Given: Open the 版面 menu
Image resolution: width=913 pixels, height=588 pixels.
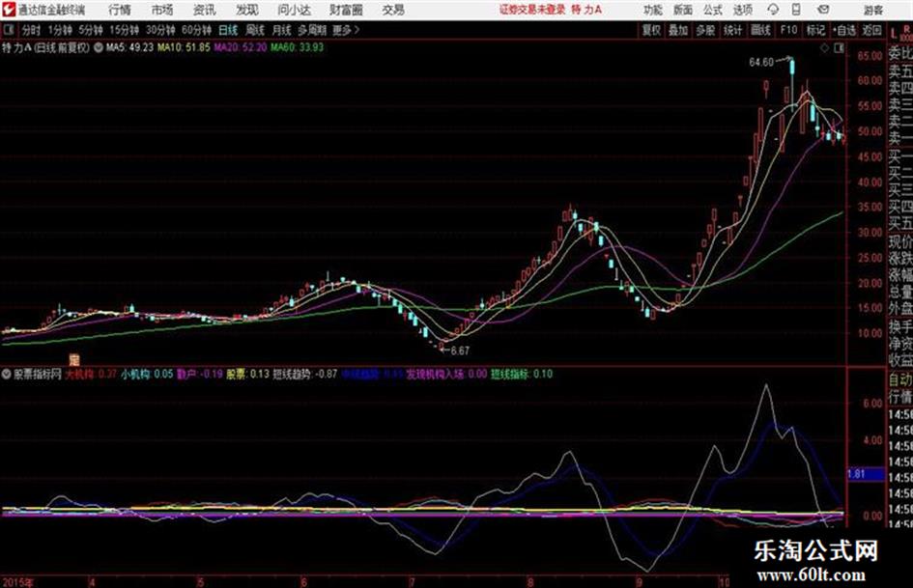Looking at the screenshot, I should [x=683, y=10].
